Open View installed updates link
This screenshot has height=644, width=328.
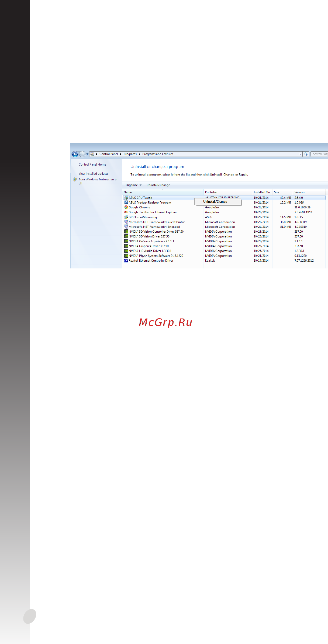pos(94,174)
